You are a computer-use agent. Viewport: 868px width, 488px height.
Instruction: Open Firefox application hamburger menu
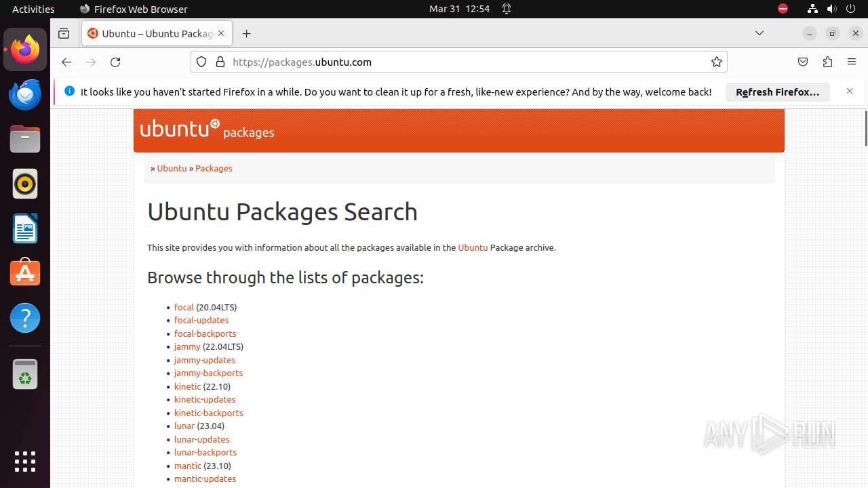(x=852, y=62)
